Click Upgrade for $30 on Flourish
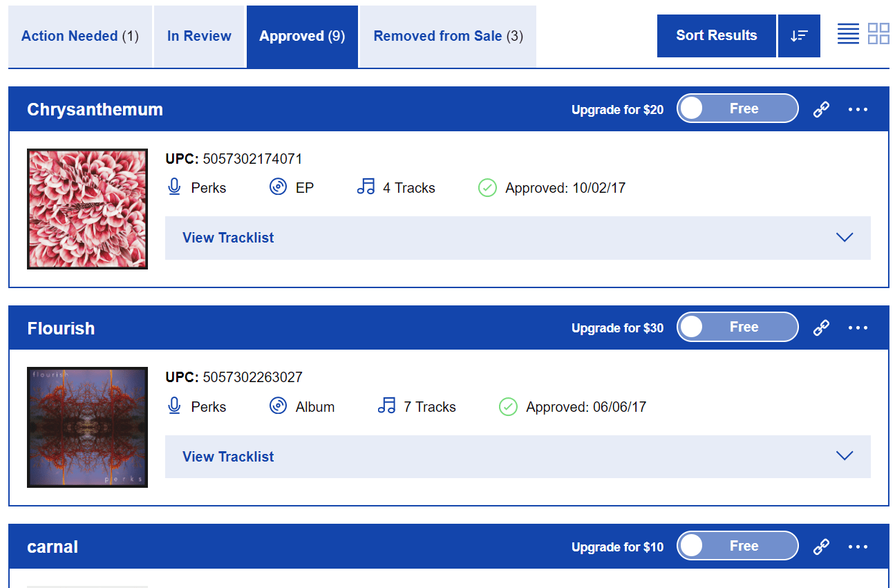The width and height of the screenshot is (895, 588). pos(617,328)
